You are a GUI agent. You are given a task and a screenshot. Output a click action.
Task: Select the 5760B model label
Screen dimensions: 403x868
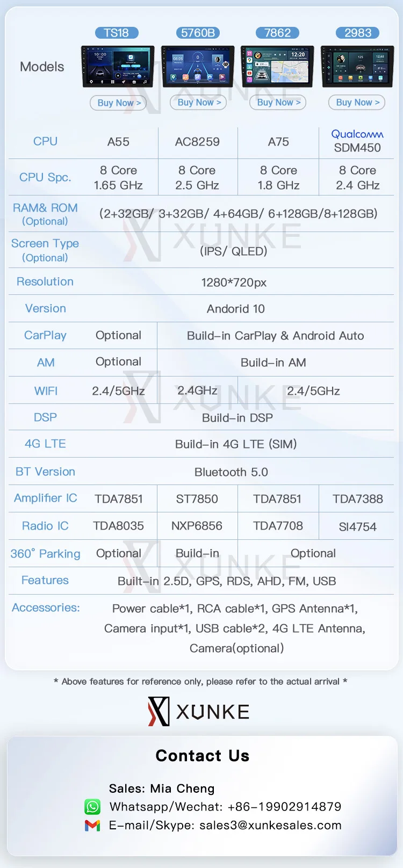pos(198,33)
